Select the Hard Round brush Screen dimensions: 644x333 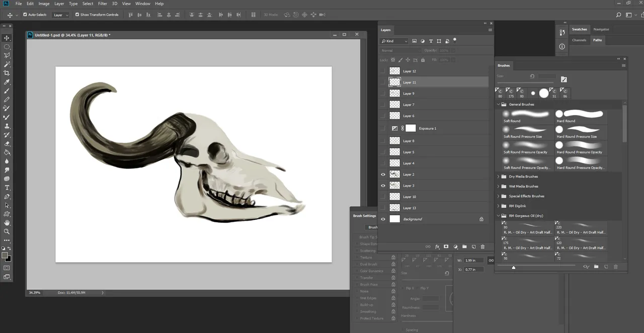pos(580,117)
